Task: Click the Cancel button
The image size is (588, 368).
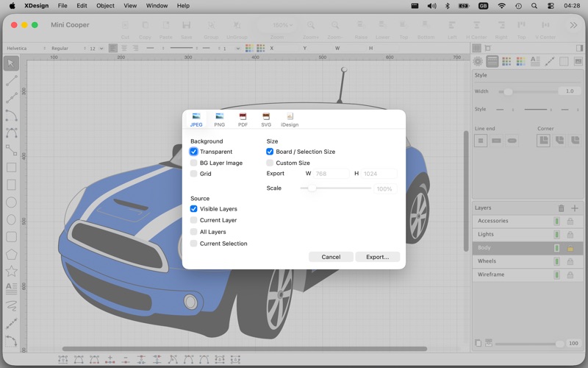Action: (x=331, y=257)
